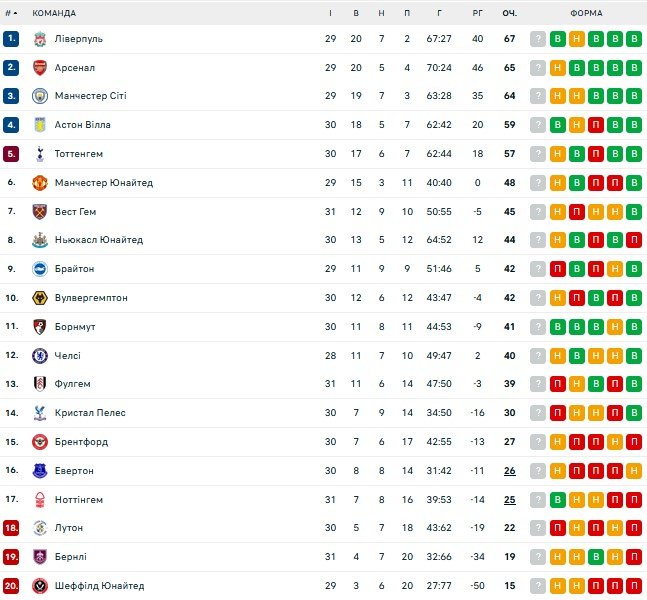Click Nottingham's underlined 25 points value

tap(509, 499)
